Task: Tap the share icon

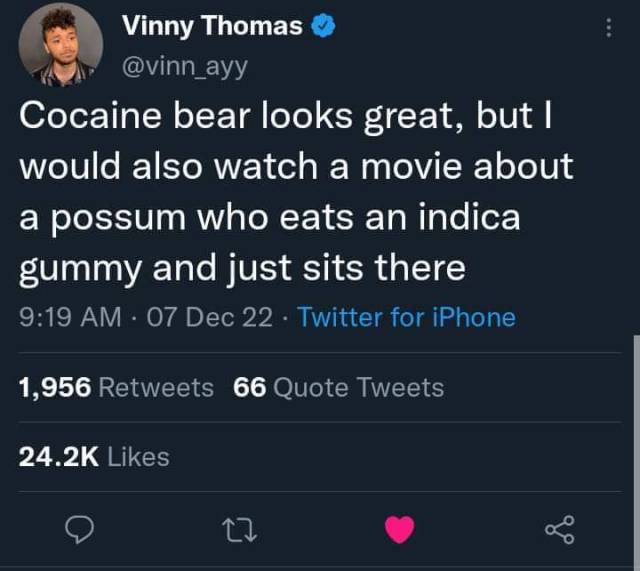Action: (x=560, y=529)
